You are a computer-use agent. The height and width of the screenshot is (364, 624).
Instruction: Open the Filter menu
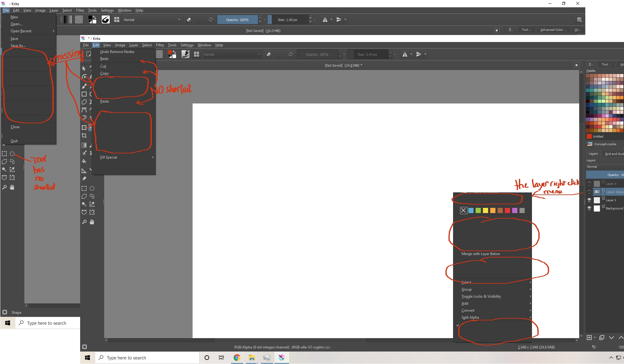(x=160, y=45)
